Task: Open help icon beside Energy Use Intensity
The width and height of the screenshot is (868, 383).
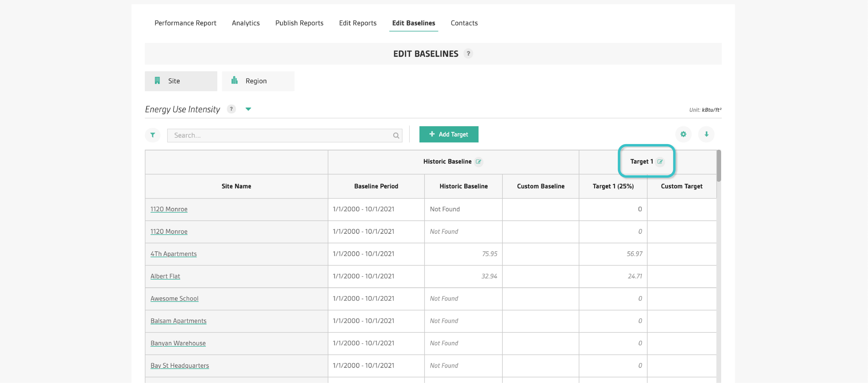Action: click(x=231, y=109)
